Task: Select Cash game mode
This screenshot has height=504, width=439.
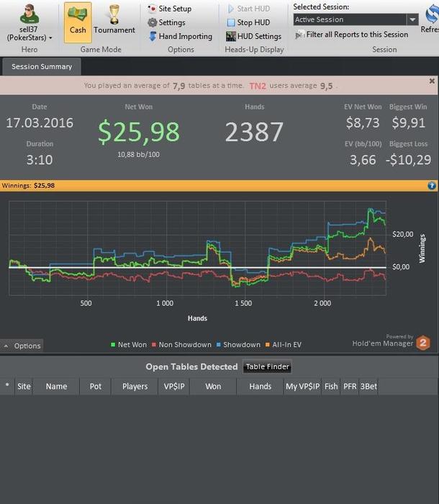Action: (78, 22)
